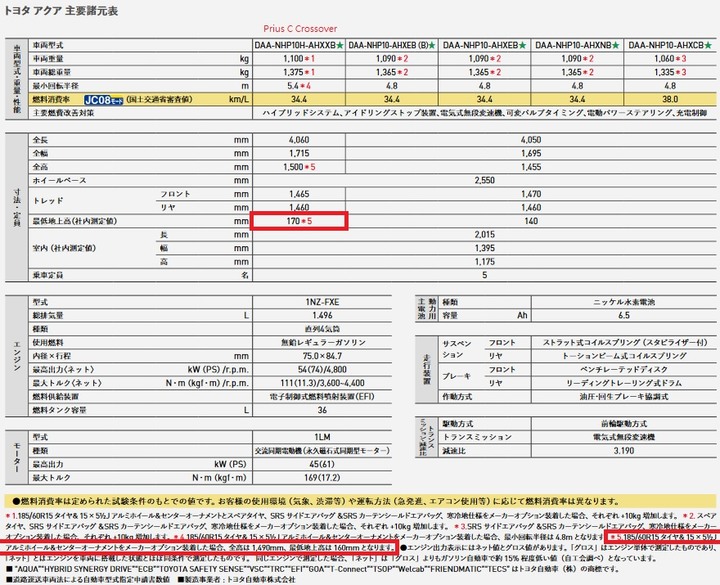Click '電子制御式燃料噴射装置(EFI)' value
This screenshot has width=720, height=585.
(x=322, y=397)
